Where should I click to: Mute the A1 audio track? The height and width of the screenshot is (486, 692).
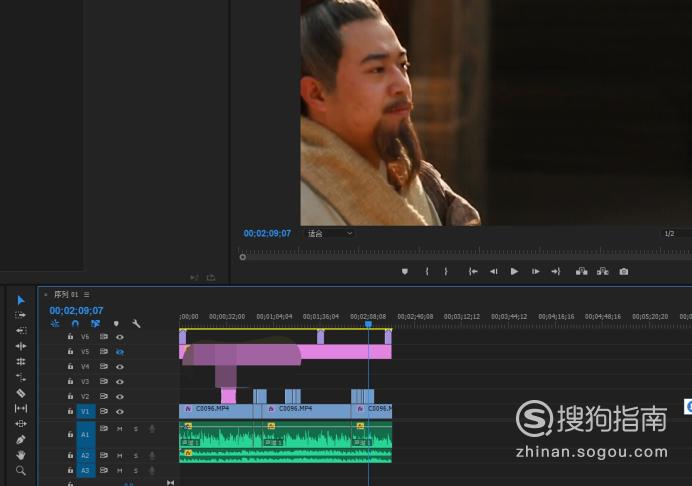[120, 429]
